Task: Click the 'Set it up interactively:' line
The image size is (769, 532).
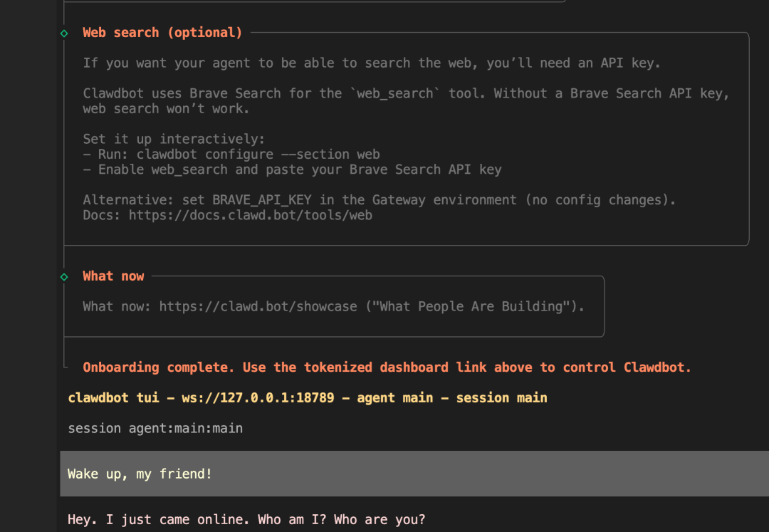Action: (174, 140)
